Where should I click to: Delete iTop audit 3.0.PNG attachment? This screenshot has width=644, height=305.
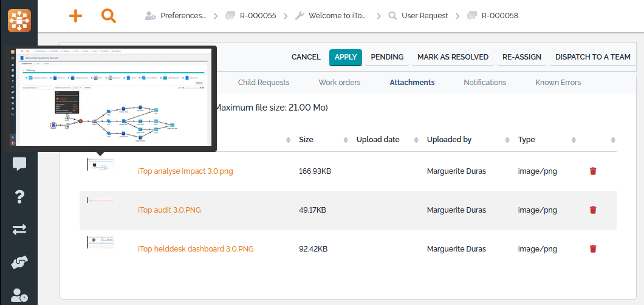pos(593,210)
